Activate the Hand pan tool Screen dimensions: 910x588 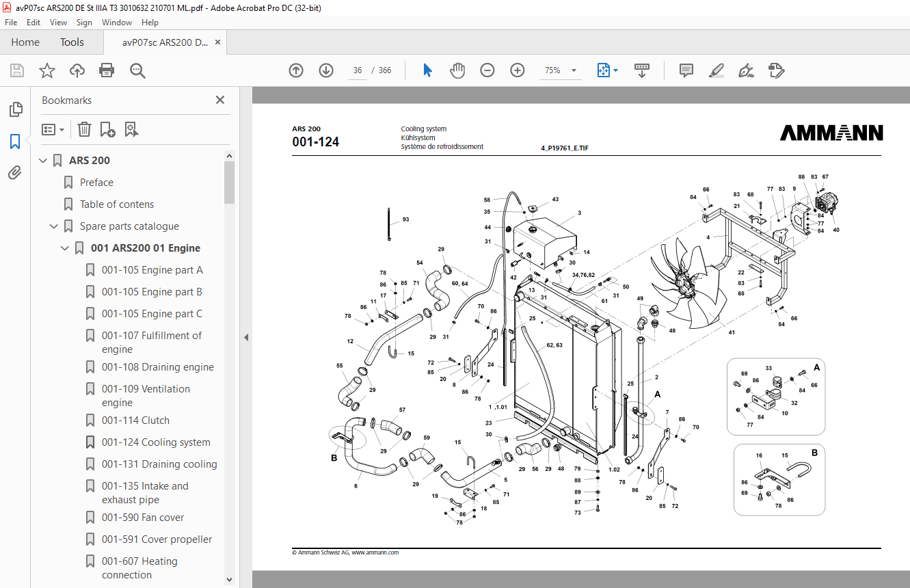pyautogui.click(x=457, y=70)
